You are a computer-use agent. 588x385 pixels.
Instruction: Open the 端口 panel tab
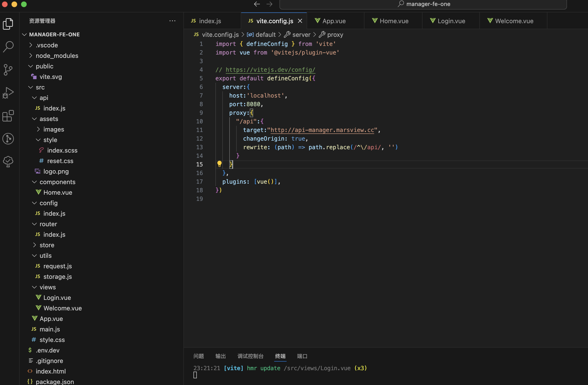coord(302,356)
